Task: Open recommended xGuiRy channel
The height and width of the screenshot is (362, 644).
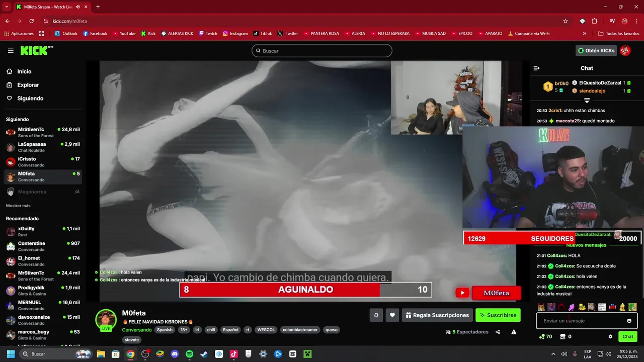Action: click(x=43, y=231)
